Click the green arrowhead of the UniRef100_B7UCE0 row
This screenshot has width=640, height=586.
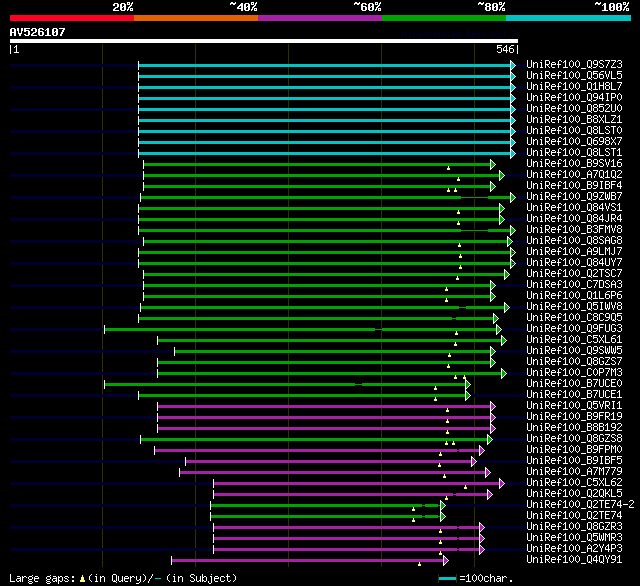pyautogui.click(x=468, y=384)
